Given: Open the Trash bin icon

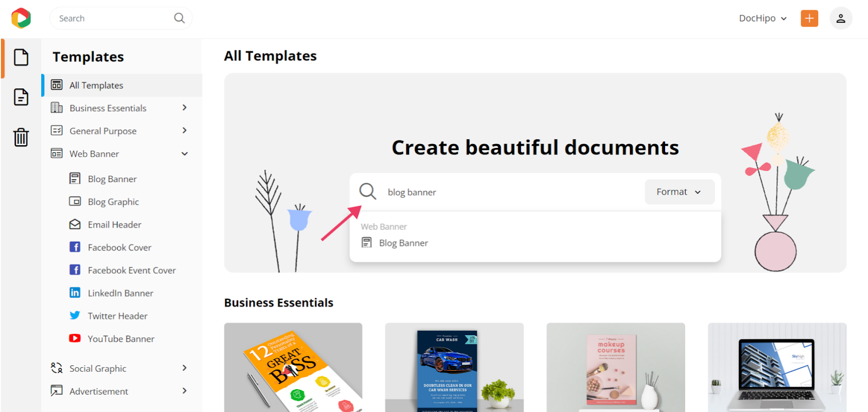Looking at the screenshot, I should [x=21, y=137].
